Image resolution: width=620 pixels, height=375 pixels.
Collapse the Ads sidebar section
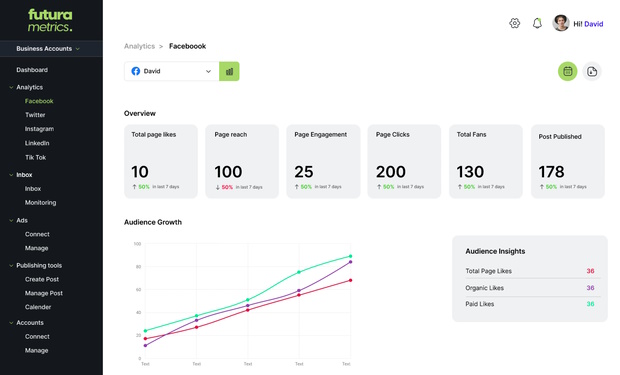pyautogui.click(x=11, y=220)
